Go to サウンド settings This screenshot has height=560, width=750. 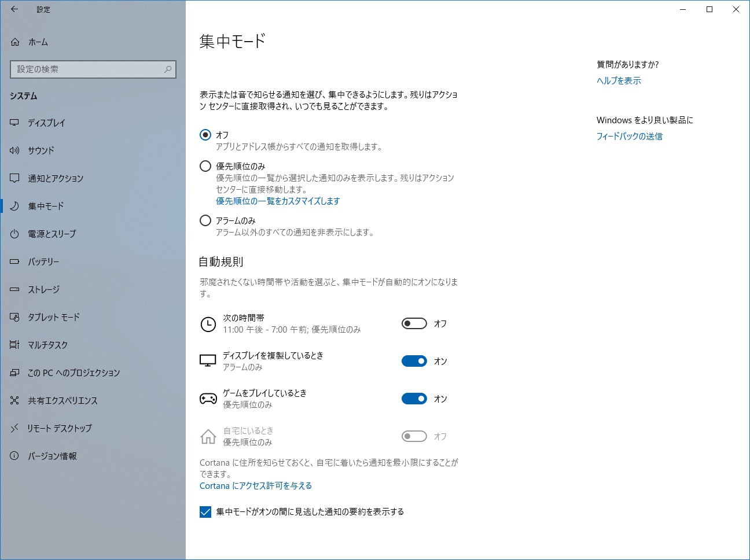[x=93, y=150]
